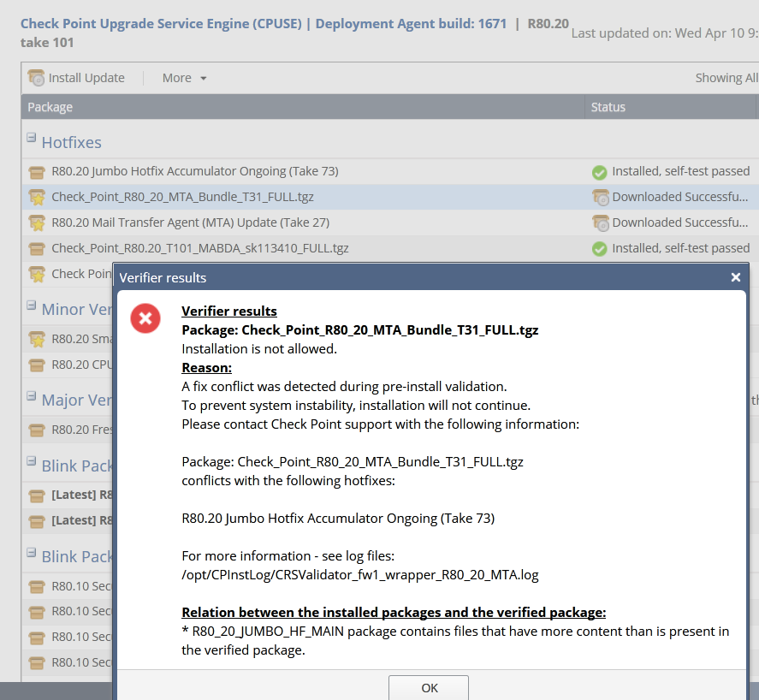Click package icon of MABDA sk113410 row

[37, 249]
